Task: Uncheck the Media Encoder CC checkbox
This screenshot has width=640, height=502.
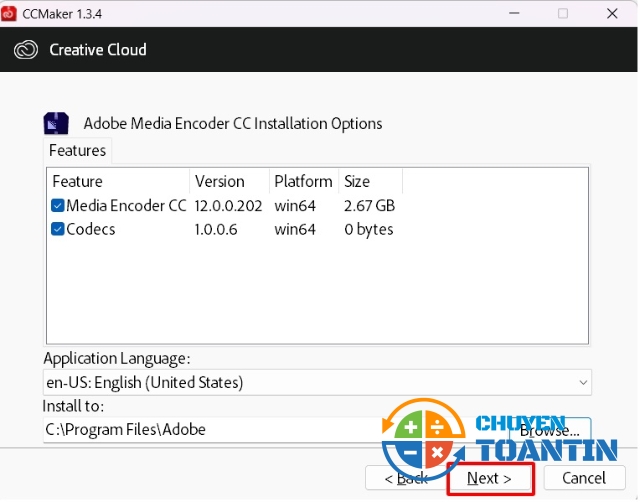Action: [x=58, y=206]
